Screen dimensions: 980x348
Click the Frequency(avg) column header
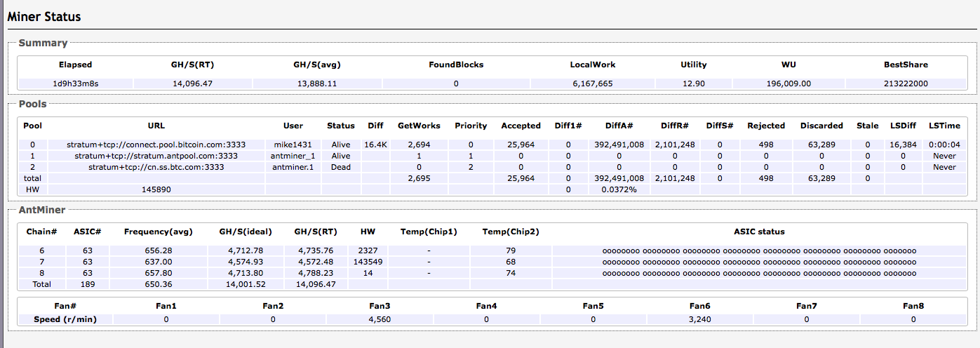158,232
